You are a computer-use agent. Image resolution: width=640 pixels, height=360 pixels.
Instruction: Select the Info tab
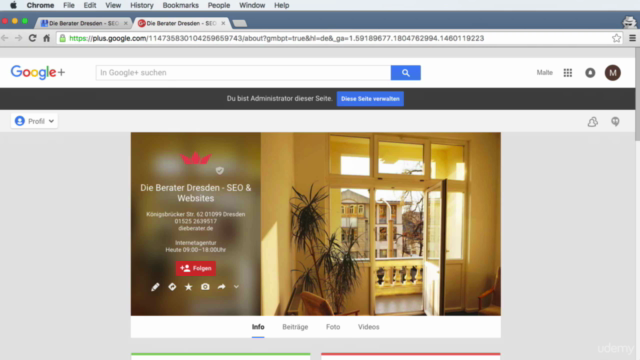[x=258, y=327]
